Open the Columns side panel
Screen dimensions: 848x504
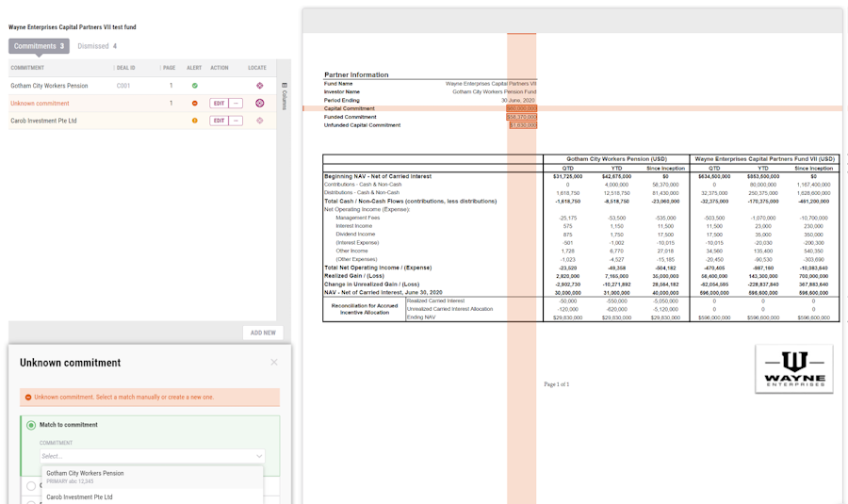tap(285, 96)
